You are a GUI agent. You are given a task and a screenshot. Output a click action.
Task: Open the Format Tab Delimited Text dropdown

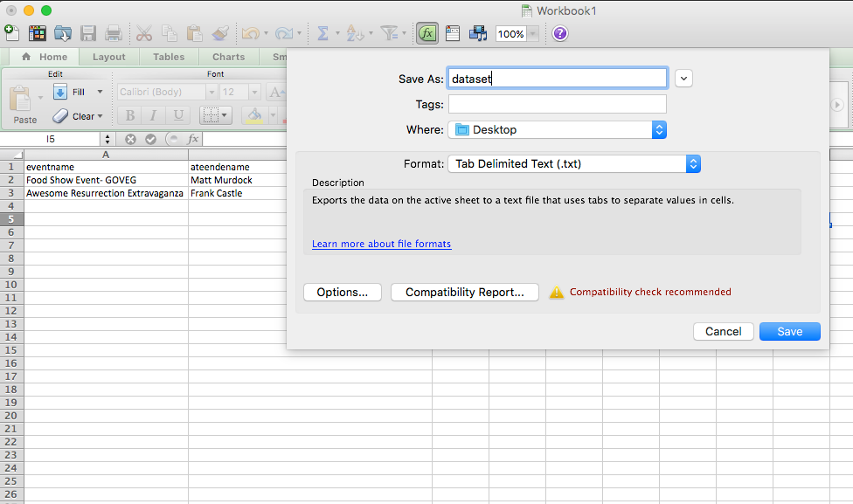574,163
